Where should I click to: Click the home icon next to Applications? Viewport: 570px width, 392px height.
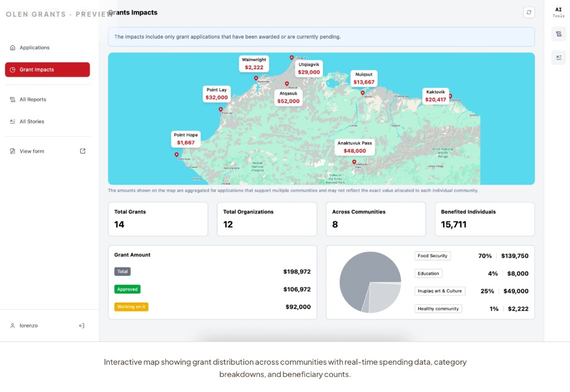click(13, 48)
